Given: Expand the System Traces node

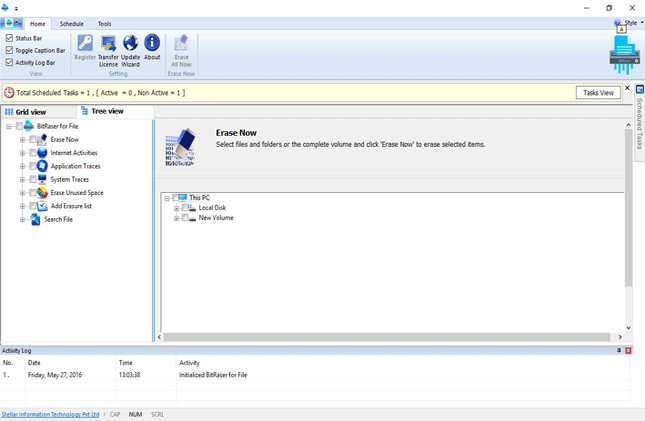Looking at the screenshot, I should click(x=23, y=179).
